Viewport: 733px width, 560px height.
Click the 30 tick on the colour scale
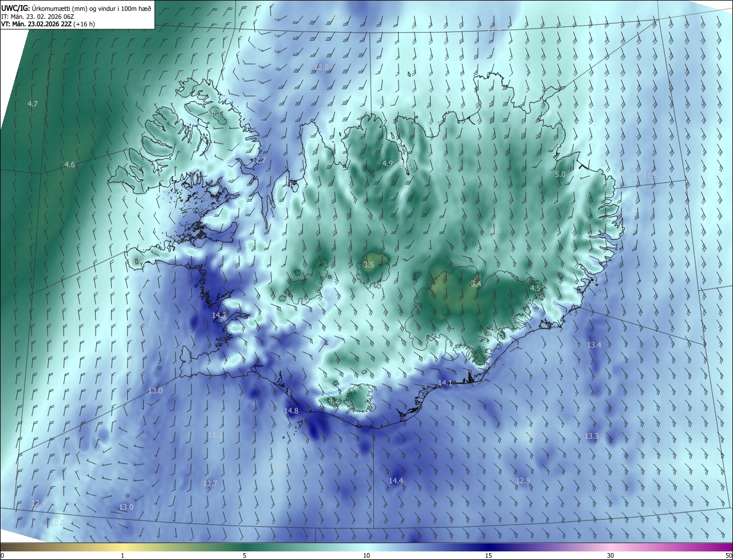pyautogui.click(x=610, y=555)
